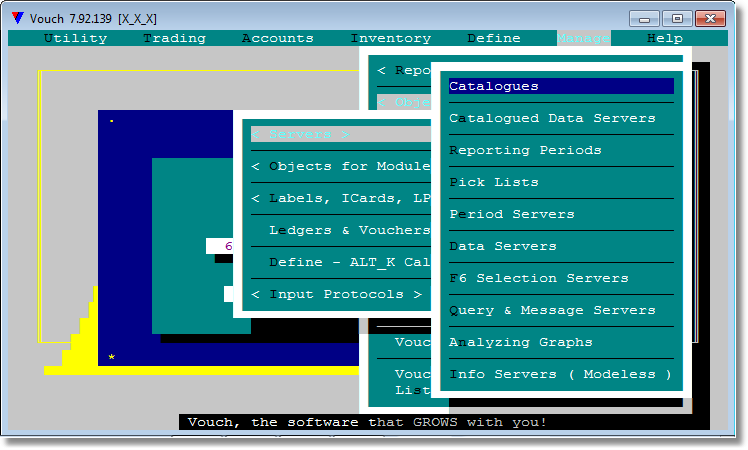Open the Accounts menu
Screen dimensions: 748x450
[x=278, y=38]
